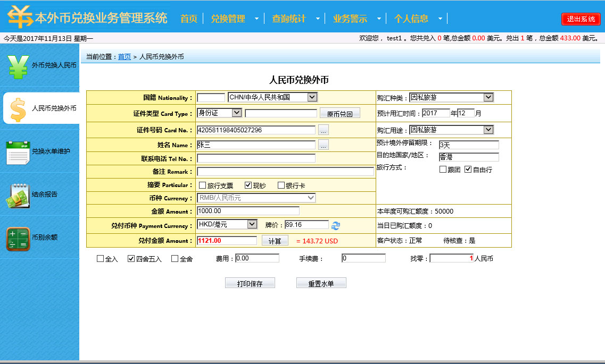
Task: Expand 购汇用途 dropdown
Action: point(451,130)
